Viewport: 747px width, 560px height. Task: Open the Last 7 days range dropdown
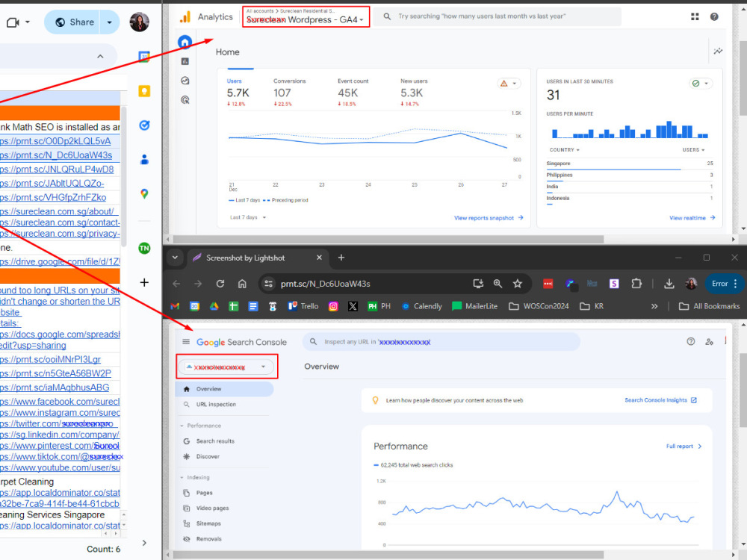[248, 217]
